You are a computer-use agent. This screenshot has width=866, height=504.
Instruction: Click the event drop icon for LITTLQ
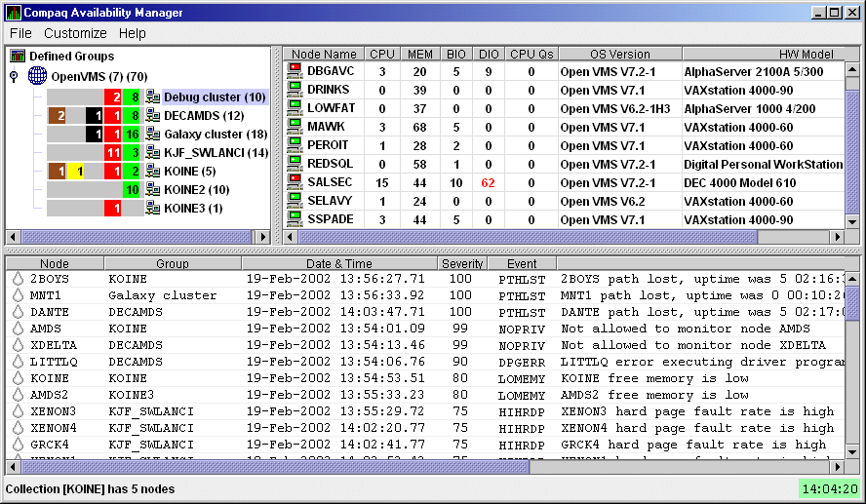pyautogui.click(x=18, y=362)
